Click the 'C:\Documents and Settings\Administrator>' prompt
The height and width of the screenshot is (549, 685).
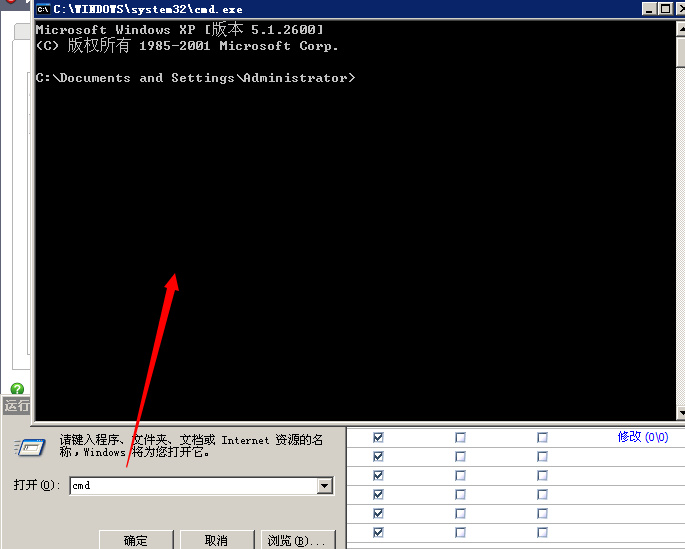click(196, 78)
